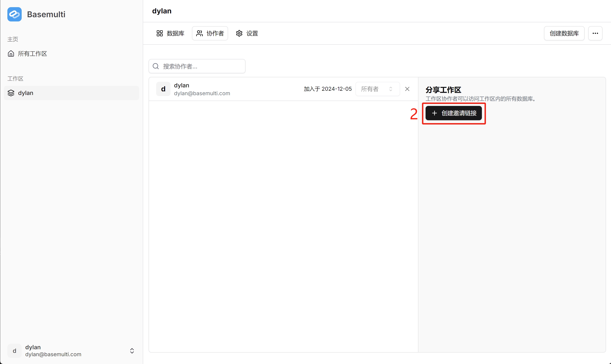Screen dimensions: 611x364
Task: Click the gear icon on 设置 tab
Action: point(239,33)
